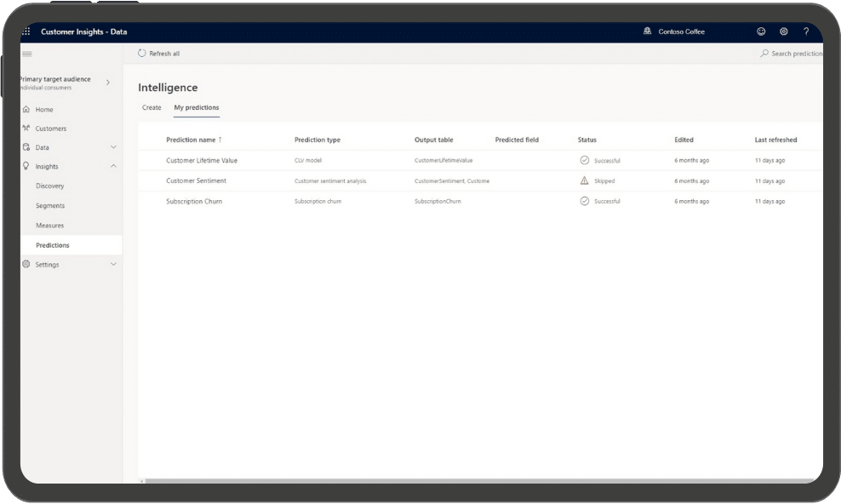Open the app launcher waffle icon
This screenshot has height=504, width=841.
point(26,31)
